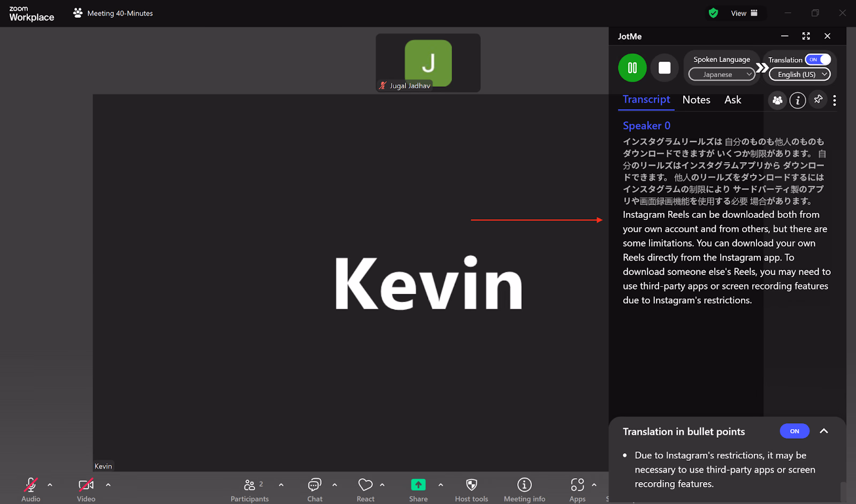Expand apps options arrow
This screenshot has width=856, height=504.
(x=594, y=485)
